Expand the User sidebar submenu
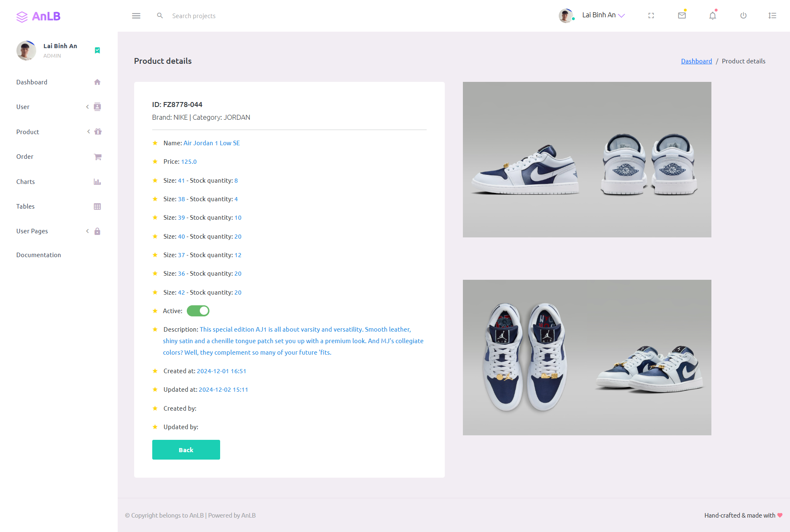 point(58,107)
